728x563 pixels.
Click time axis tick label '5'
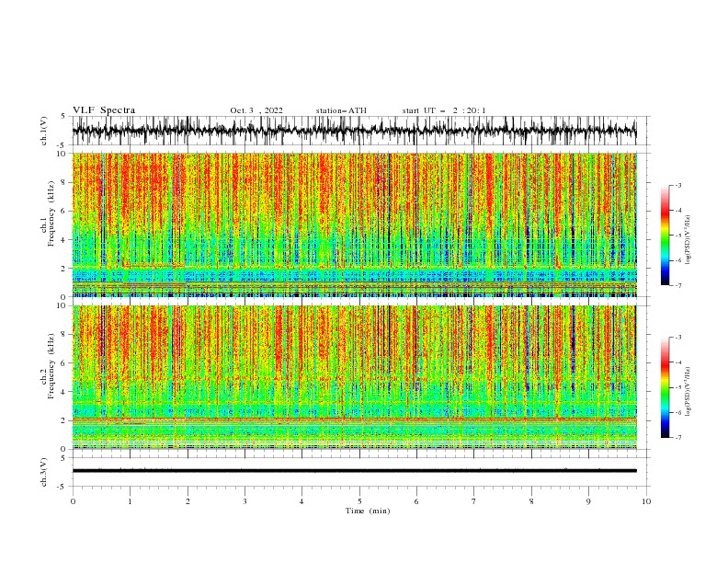coord(359,501)
